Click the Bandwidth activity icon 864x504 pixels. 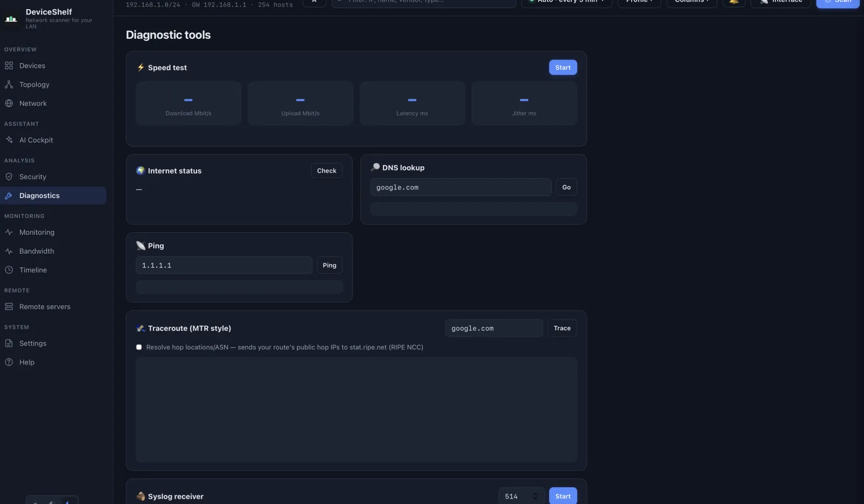pyautogui.click(x=9, y=251)
